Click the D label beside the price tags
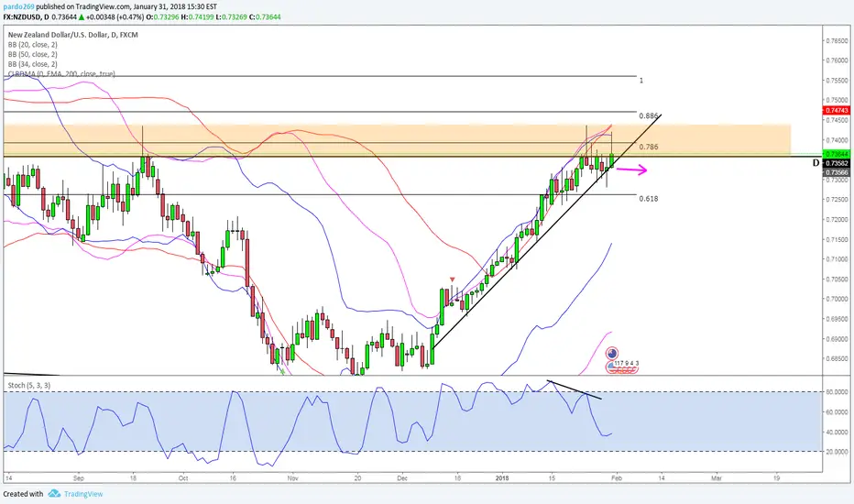Screen dimensions: 854x504 pos(816,163)
